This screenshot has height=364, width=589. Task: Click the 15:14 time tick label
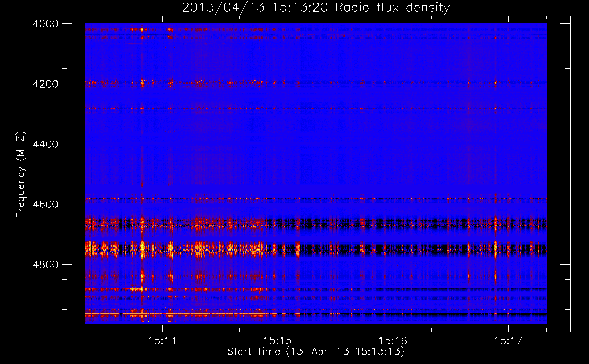[x=162, y=341]
